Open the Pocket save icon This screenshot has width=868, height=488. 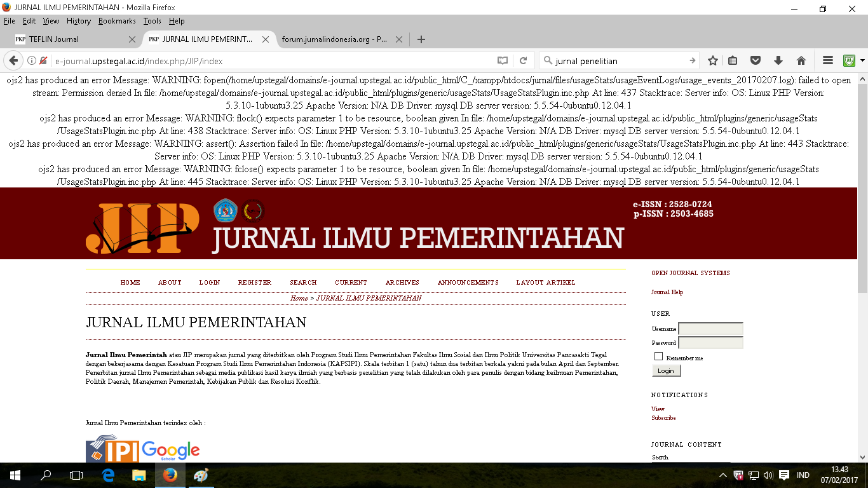(x=756, y=61)
